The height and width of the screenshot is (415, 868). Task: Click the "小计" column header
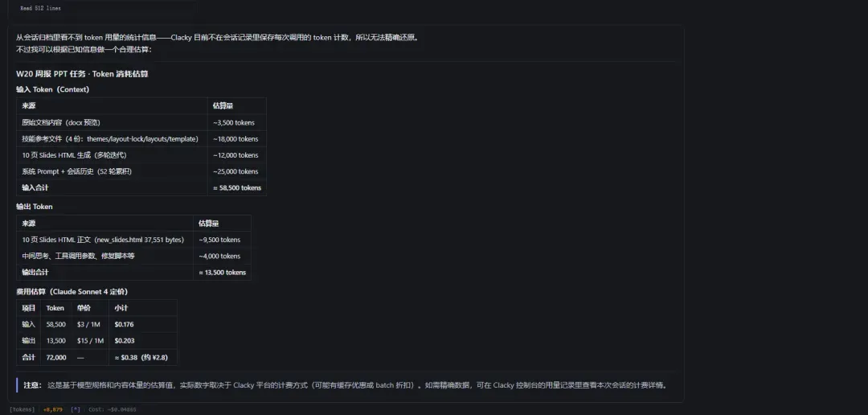(x=121, y=308)
